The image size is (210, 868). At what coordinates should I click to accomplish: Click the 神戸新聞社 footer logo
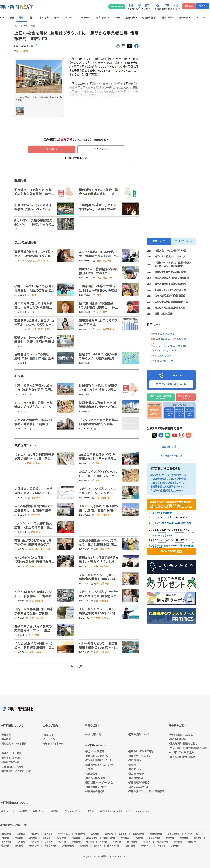[x=17, y=709]
